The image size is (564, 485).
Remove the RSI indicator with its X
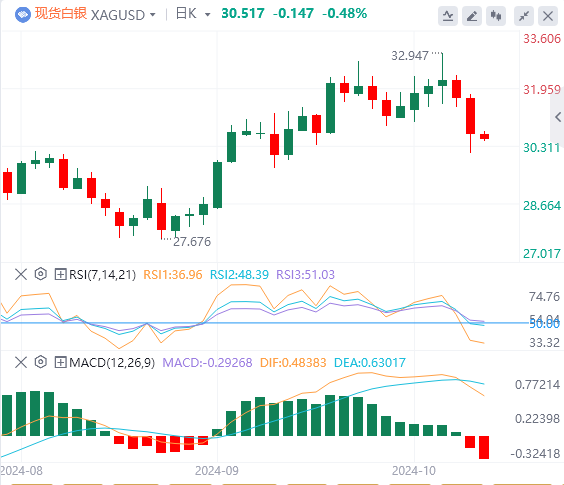[21, 275]
